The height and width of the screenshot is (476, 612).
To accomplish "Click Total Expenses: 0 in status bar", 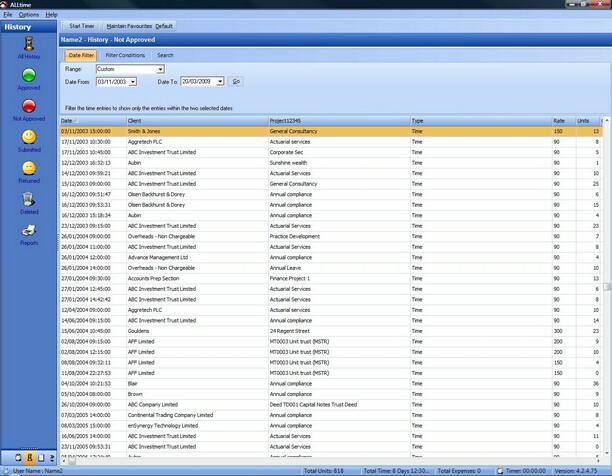I will pyautogui.click(x=459, y=471).
